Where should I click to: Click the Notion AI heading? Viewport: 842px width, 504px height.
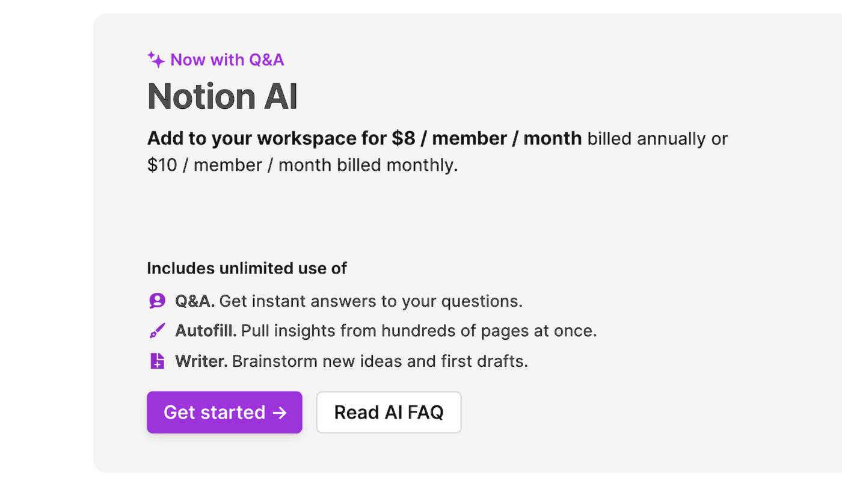223,96
